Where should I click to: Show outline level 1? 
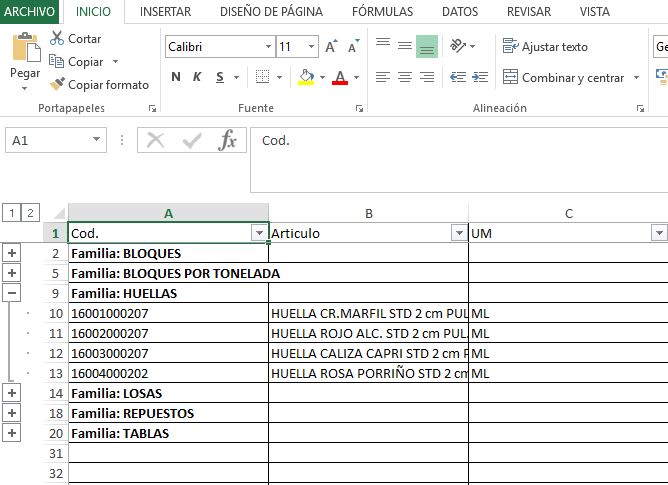[x=12, y=213]
